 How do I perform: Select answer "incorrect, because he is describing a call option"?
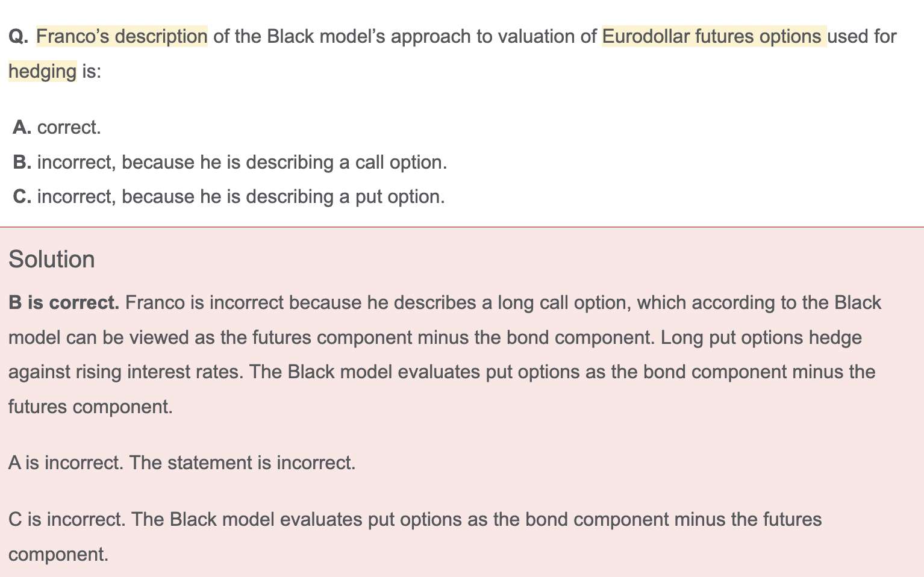point(242,163)
